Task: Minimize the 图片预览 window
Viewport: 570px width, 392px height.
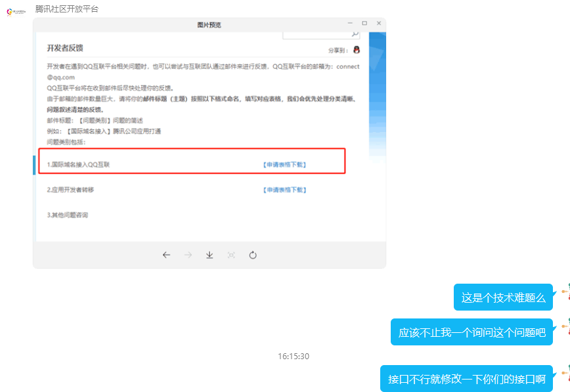Action: coord(350,24)
